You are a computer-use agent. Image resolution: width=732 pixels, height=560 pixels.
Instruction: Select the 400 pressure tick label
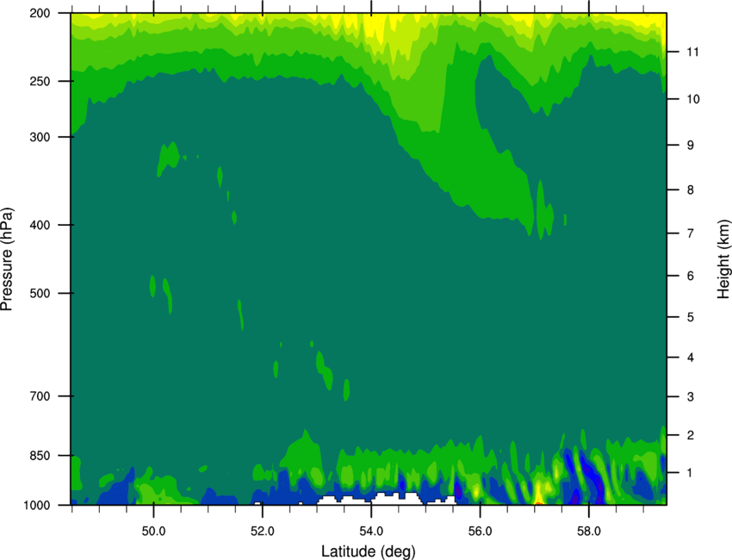40,225
